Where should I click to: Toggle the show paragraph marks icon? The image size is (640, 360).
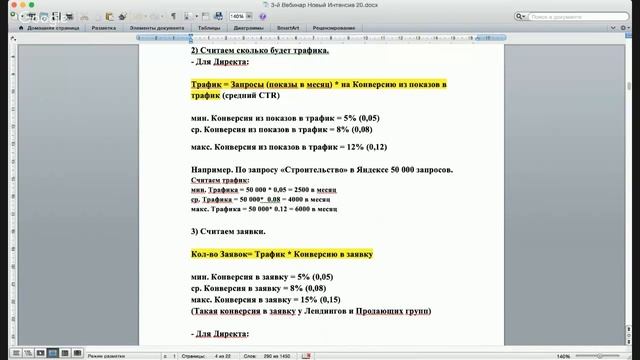[173, 16]
